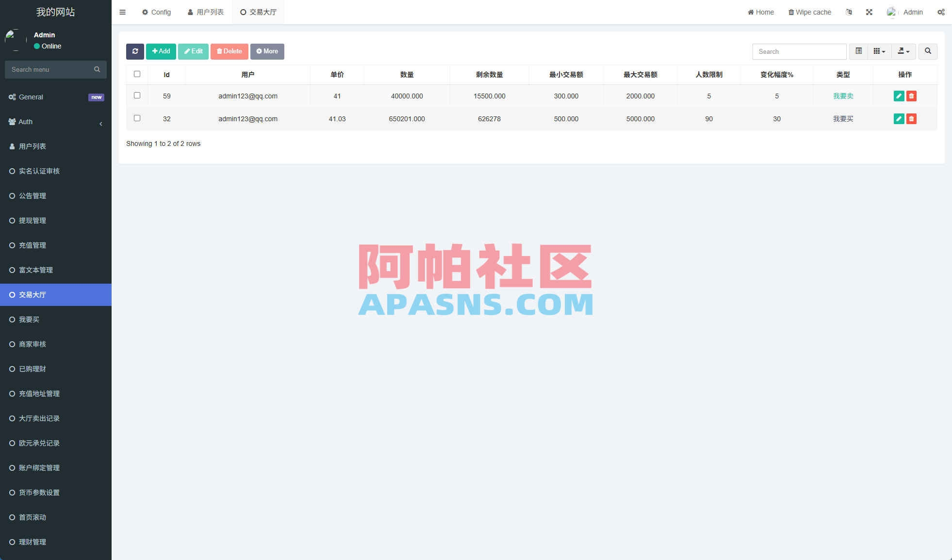Screen dimensions: 952x560
Task: Select all rows with the header checkbox
Action: pos(137,74)
